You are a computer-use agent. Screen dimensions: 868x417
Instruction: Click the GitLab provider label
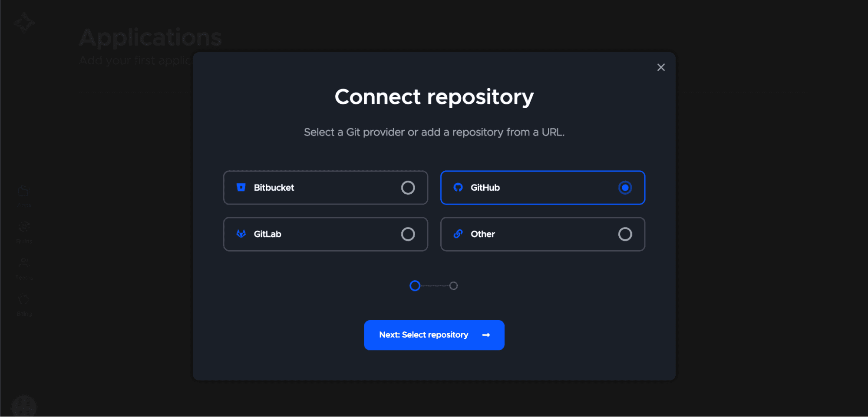pyautogui.click(x=267, y=234)
